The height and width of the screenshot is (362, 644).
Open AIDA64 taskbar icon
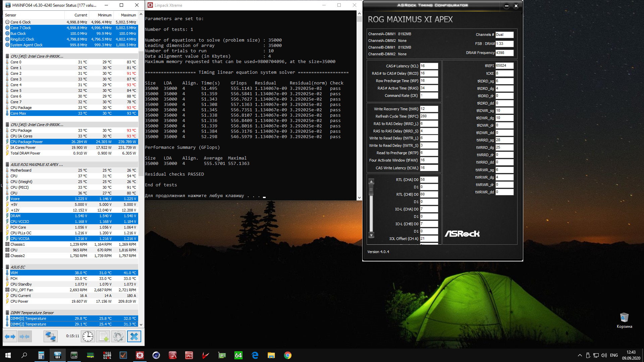point(238,355)
